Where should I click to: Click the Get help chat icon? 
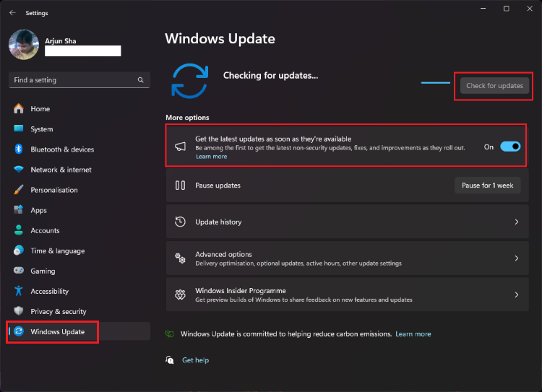pyautogui.click(x=170, y=360)
